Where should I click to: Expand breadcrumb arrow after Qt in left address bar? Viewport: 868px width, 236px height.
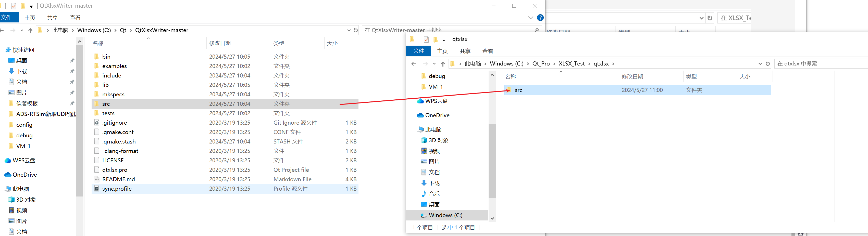click(130, 30)
